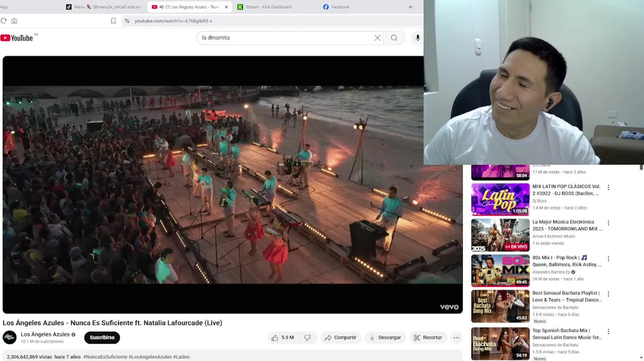Viewport: 644px width, 361px height.
Task: Open La Mejor Música Electrónica 2025 title
Action: (x=567, y=226)
